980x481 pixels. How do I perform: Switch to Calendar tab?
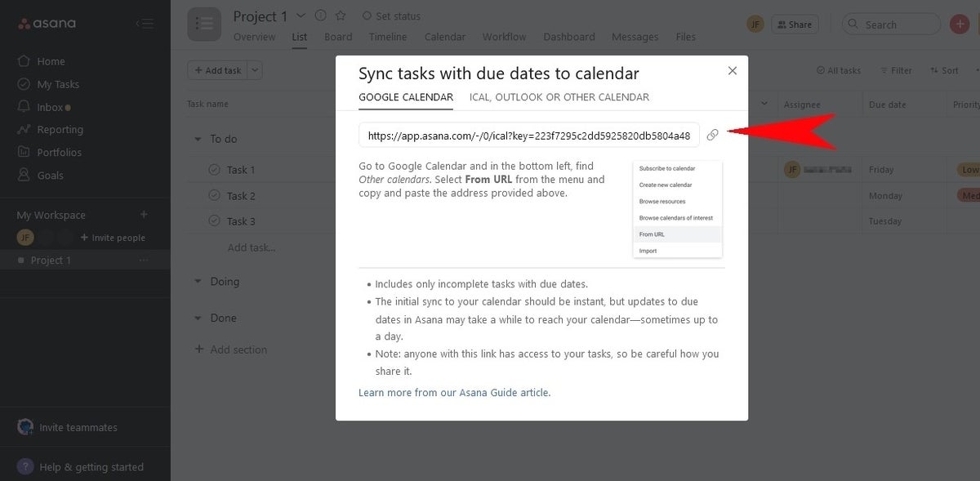(445, 37)
